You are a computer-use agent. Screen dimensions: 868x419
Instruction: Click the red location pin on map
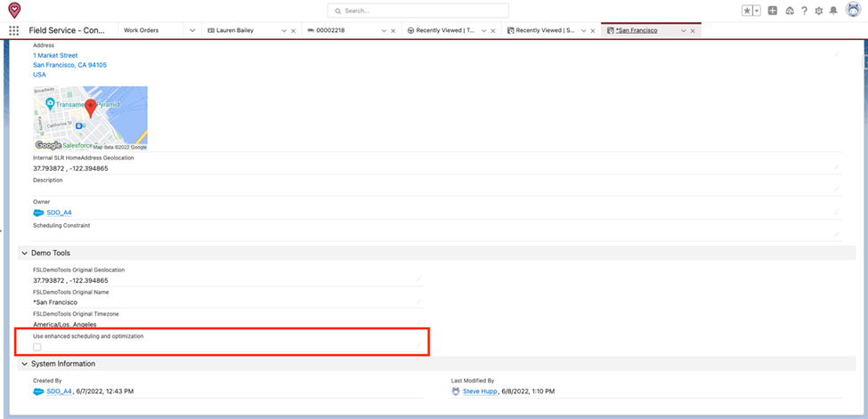pos(90,109)
